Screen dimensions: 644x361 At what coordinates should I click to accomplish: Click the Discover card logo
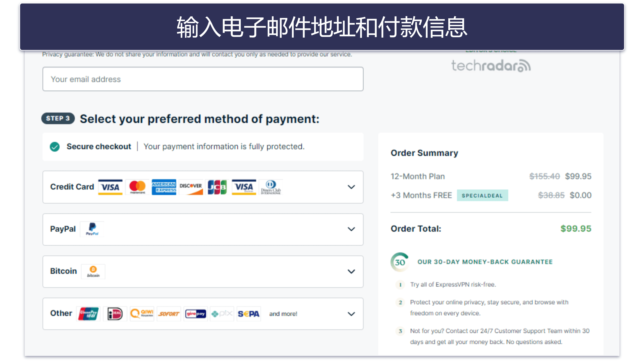191,187
